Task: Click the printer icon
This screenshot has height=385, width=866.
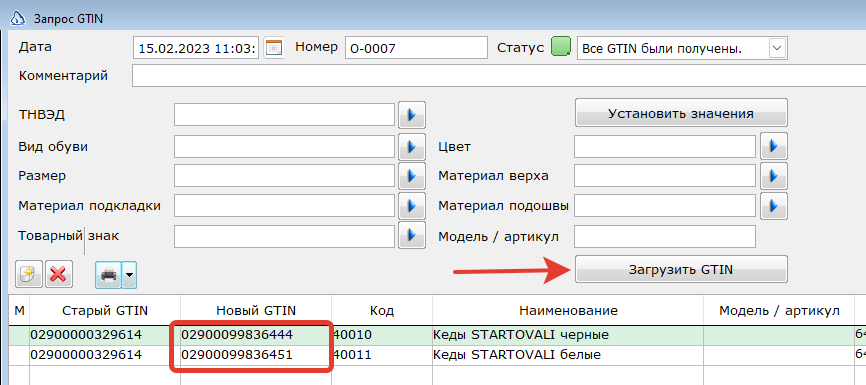Action: coord(108,275)
